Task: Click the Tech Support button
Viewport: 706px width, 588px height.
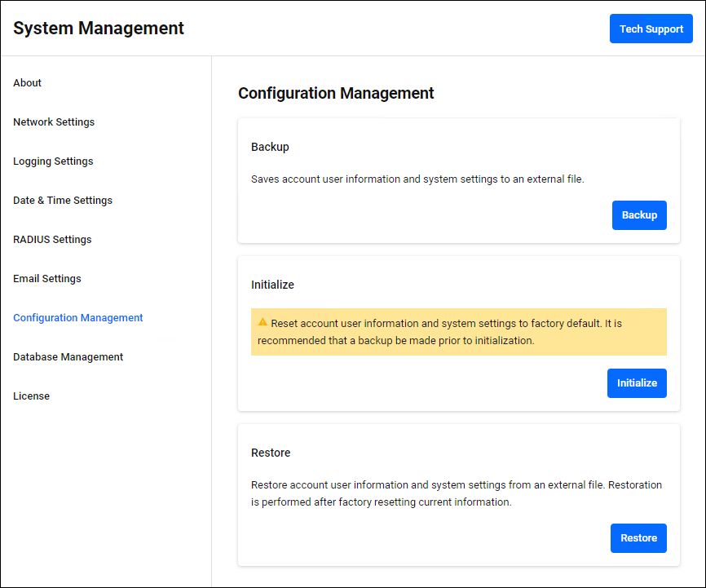Action: 651,29
